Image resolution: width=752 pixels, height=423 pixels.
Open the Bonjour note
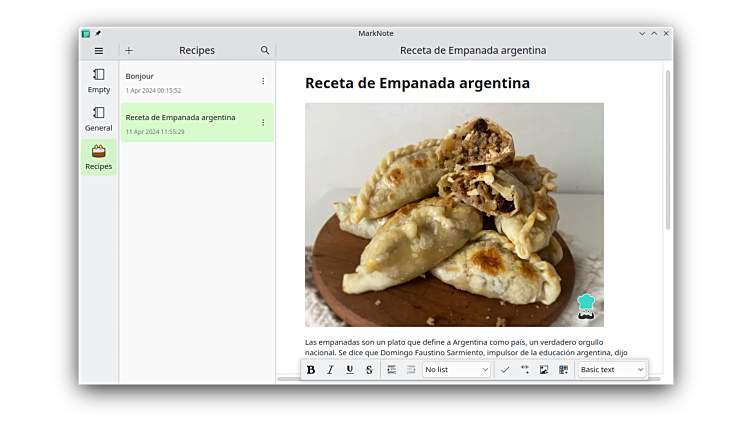[185, 82]
